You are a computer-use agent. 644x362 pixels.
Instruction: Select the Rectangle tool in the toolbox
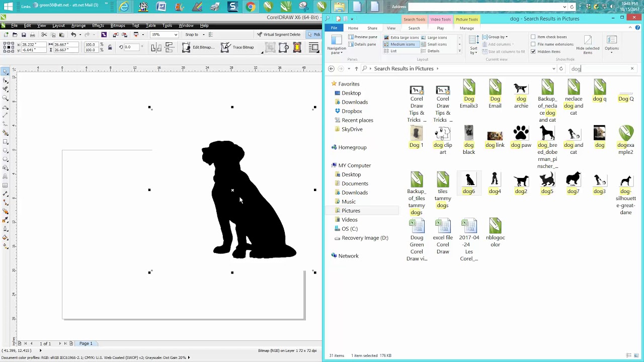tap(6, 142)
